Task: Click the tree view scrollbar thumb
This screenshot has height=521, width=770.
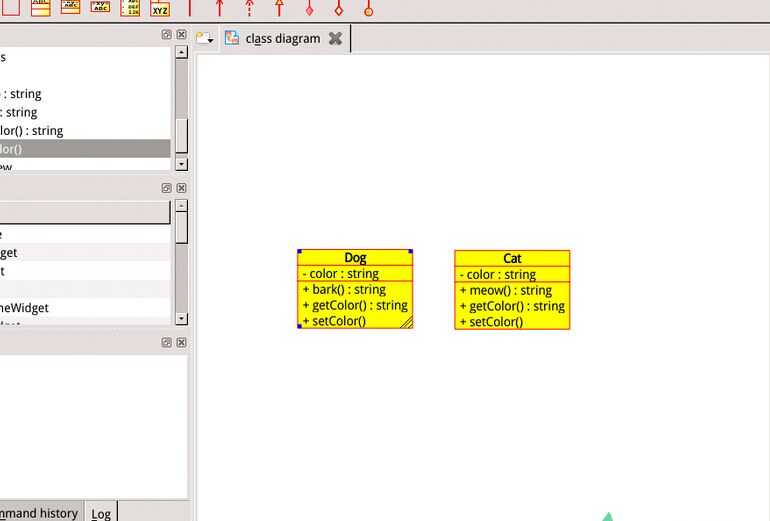Action: 181,136
